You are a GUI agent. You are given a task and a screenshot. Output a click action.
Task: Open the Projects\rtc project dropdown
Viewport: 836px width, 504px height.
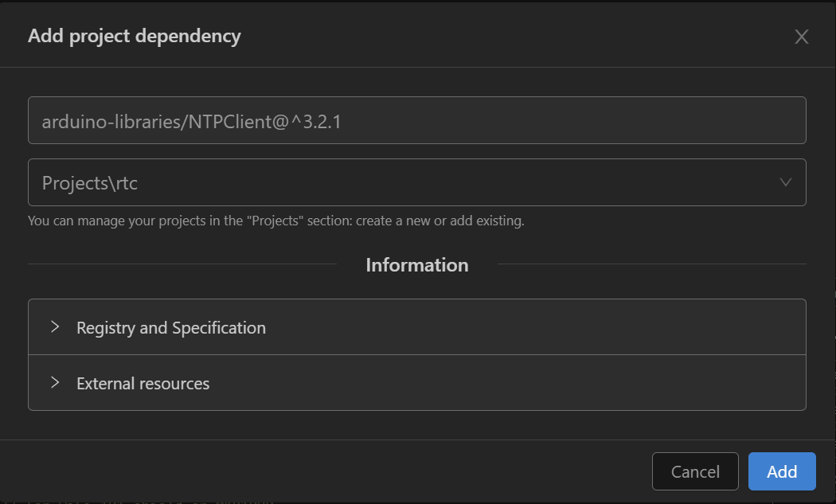(x=417, y=182)
